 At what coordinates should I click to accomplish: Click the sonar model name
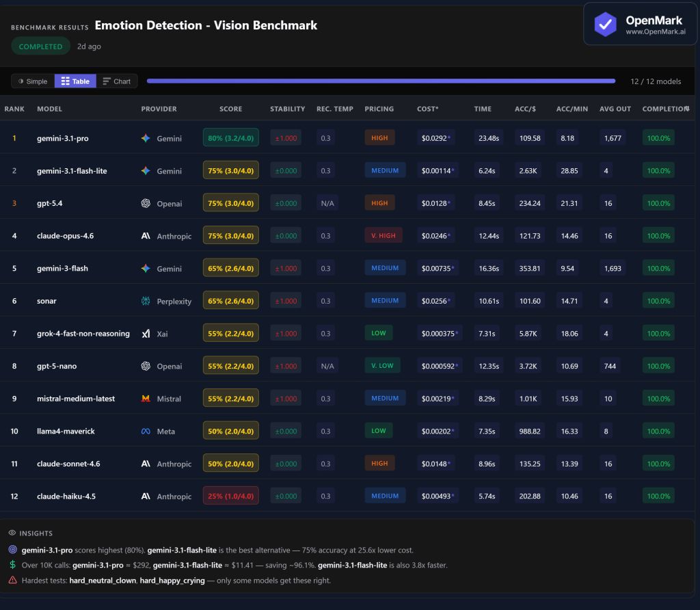46,301
